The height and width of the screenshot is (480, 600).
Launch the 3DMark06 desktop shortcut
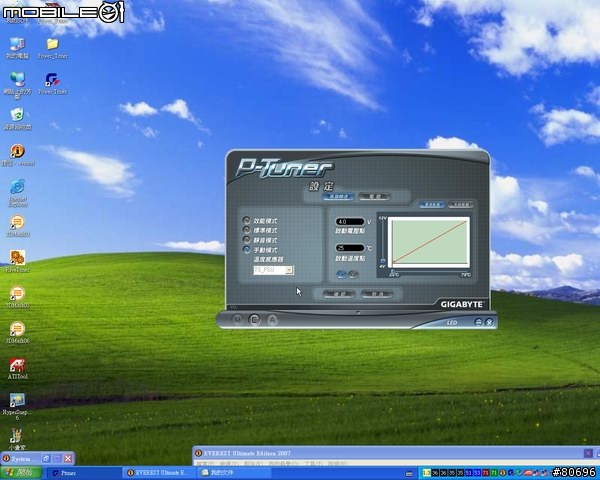click(18, 332)
